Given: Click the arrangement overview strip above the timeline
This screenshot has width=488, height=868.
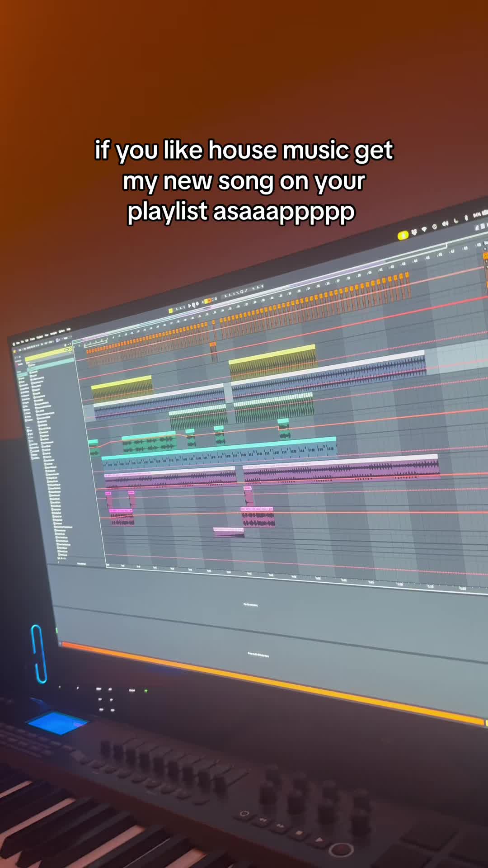Looking at the screenshot, I should (x=260, y=294).
